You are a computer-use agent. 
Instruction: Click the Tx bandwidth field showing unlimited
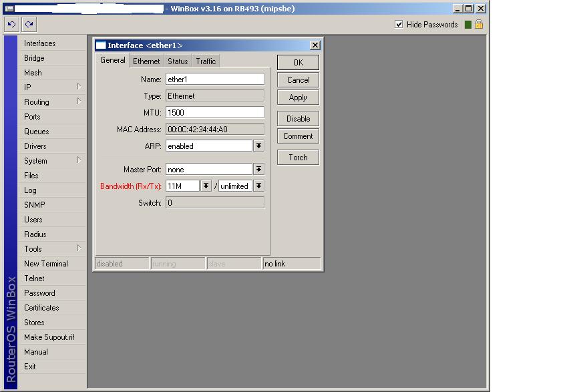click(x=235, y=186)
